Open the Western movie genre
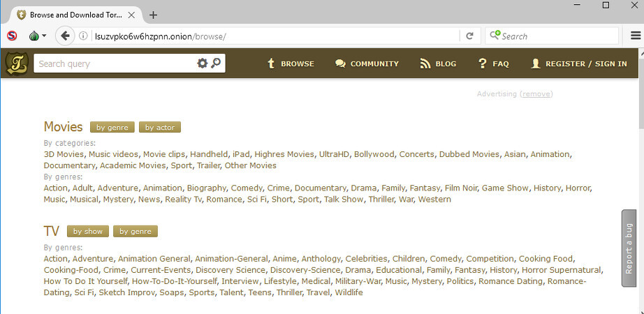This screenshot has width=644, height=314. pos(434,200)
